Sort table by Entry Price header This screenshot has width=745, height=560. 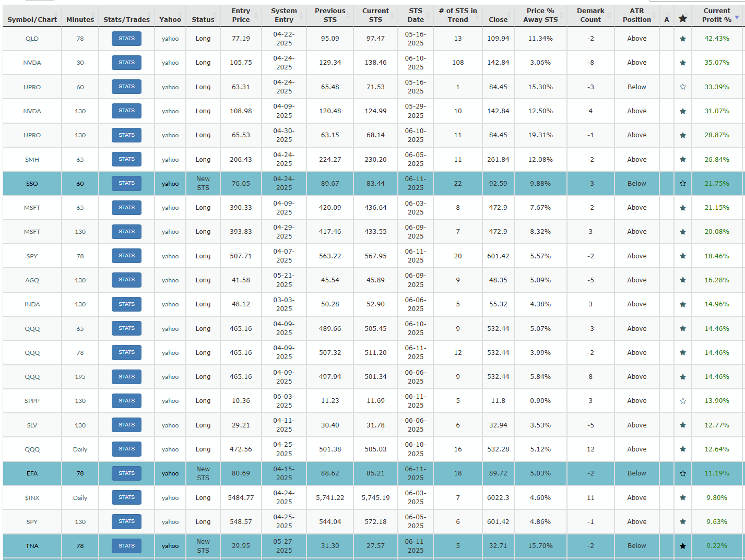click(x=241, y=15)
